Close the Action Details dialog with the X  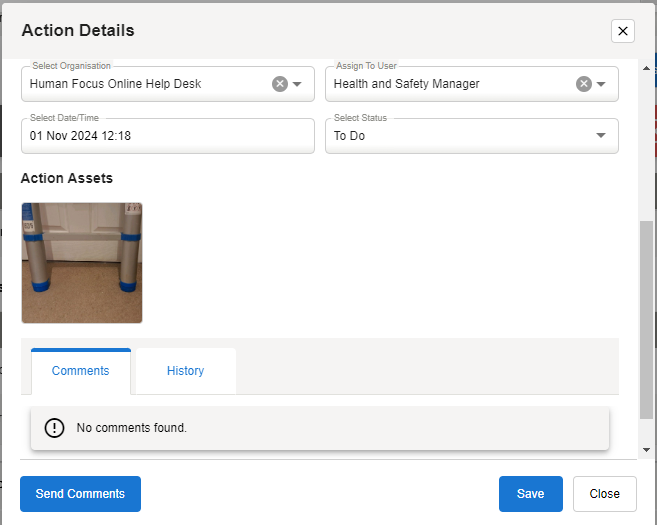coord(623,31)
